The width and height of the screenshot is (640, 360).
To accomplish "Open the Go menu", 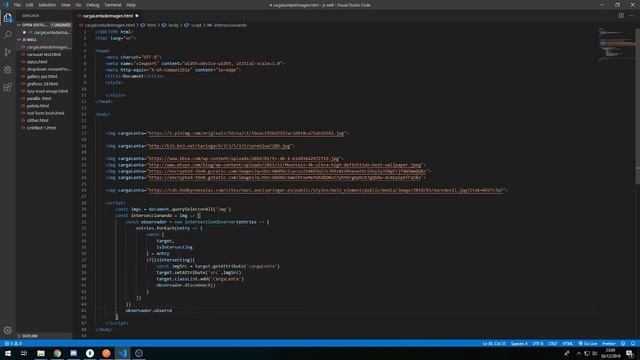I will pyautogui.click(x=78, y=5).
